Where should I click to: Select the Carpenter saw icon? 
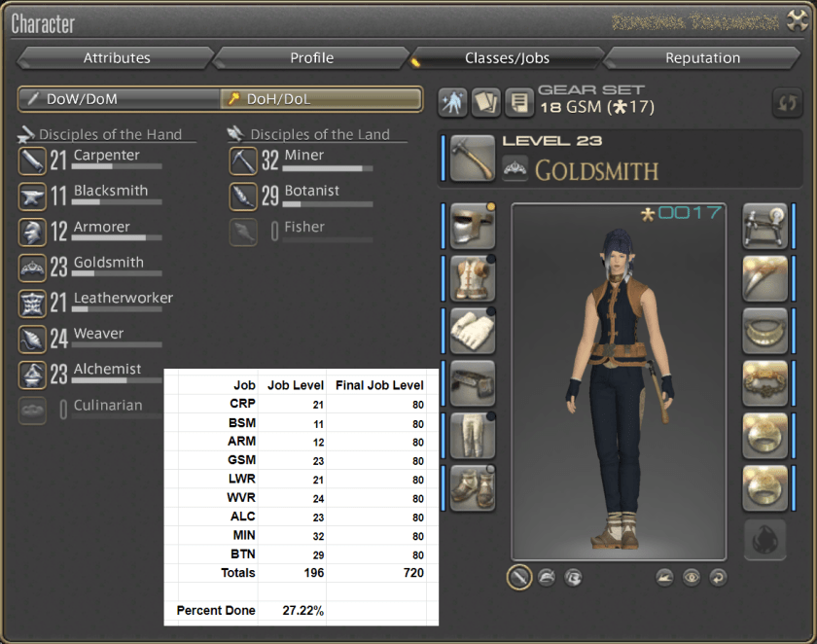(x=32, y=161)
